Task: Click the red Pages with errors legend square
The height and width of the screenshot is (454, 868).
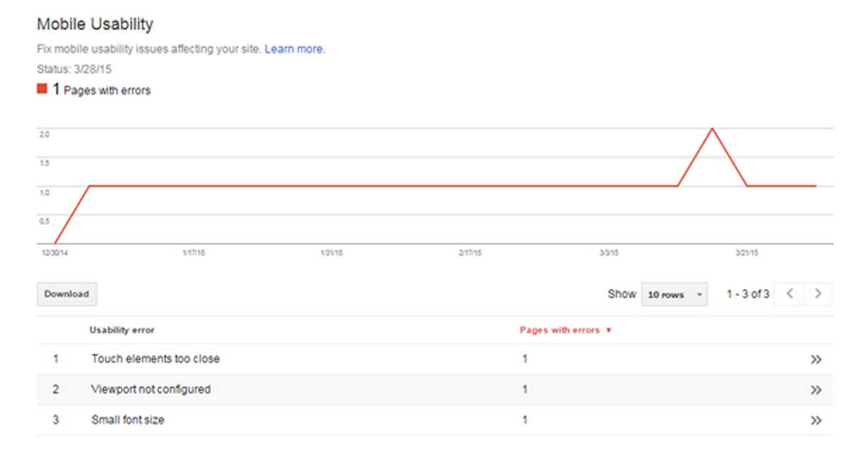Action: coord(41,89)
